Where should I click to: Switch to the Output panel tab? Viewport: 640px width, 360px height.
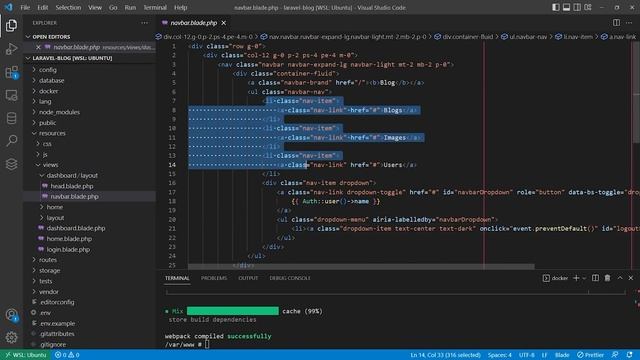(x=248, y=278)
